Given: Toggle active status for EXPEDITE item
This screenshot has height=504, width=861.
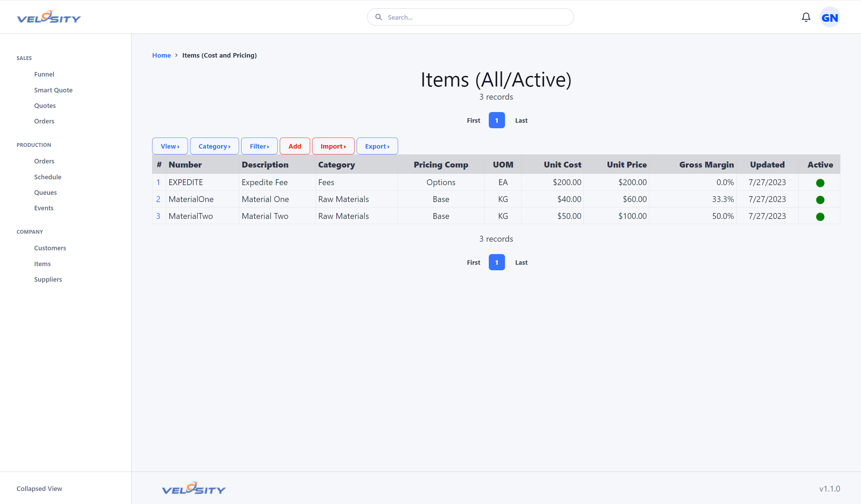Looking at the screenshot, I should (820, 182).
